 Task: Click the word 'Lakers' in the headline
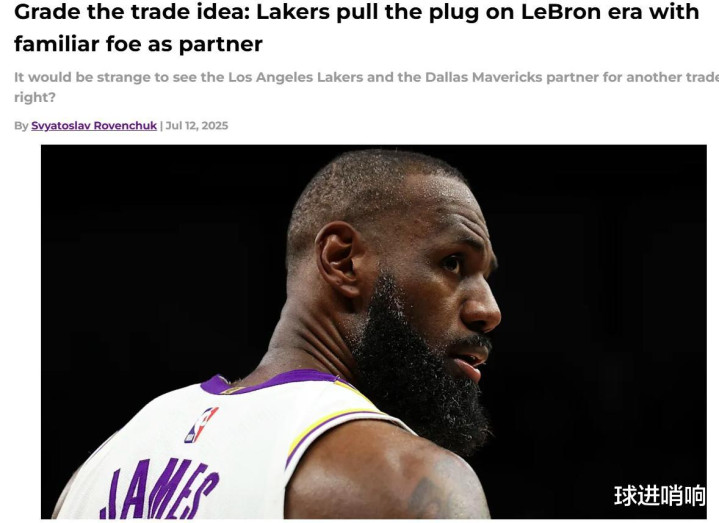293,12
